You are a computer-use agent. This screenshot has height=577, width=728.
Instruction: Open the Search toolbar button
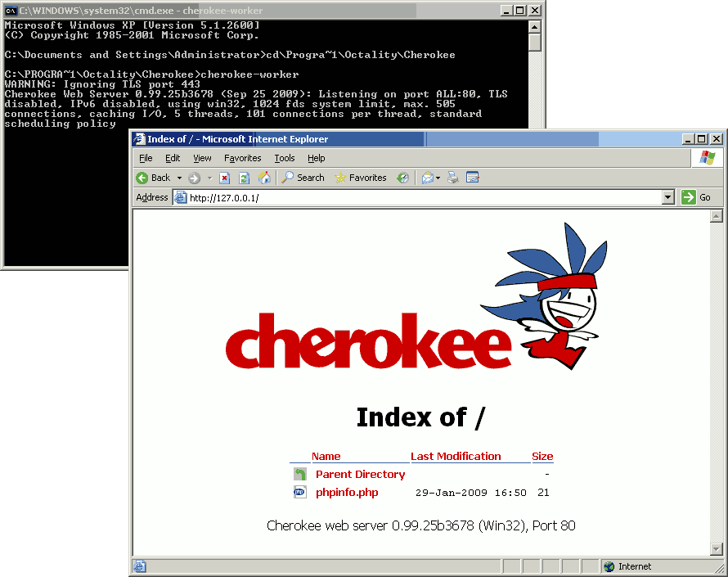pos(303,178)
